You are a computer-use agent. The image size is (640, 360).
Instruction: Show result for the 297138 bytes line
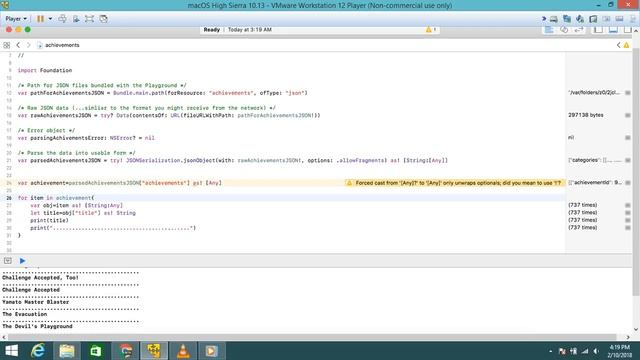tap(628, 116)
